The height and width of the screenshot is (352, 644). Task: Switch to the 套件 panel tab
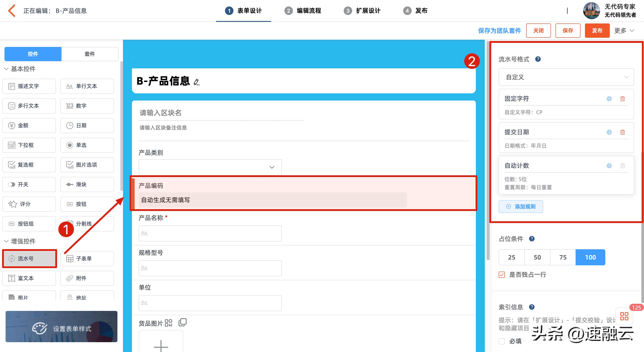[90, 54]
